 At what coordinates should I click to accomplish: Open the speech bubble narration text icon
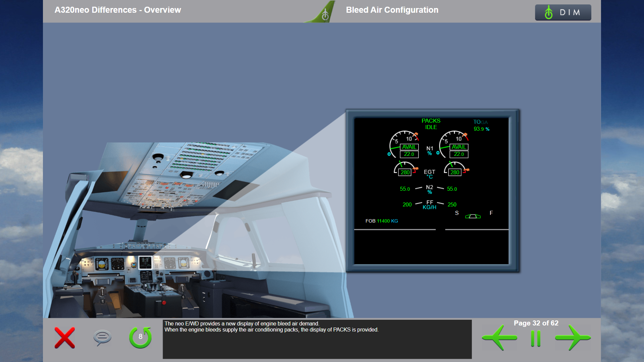tap(102, 338)
